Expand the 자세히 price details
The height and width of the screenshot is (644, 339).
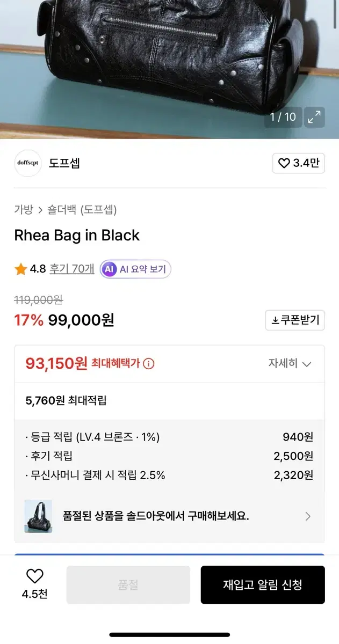[290, 363]
